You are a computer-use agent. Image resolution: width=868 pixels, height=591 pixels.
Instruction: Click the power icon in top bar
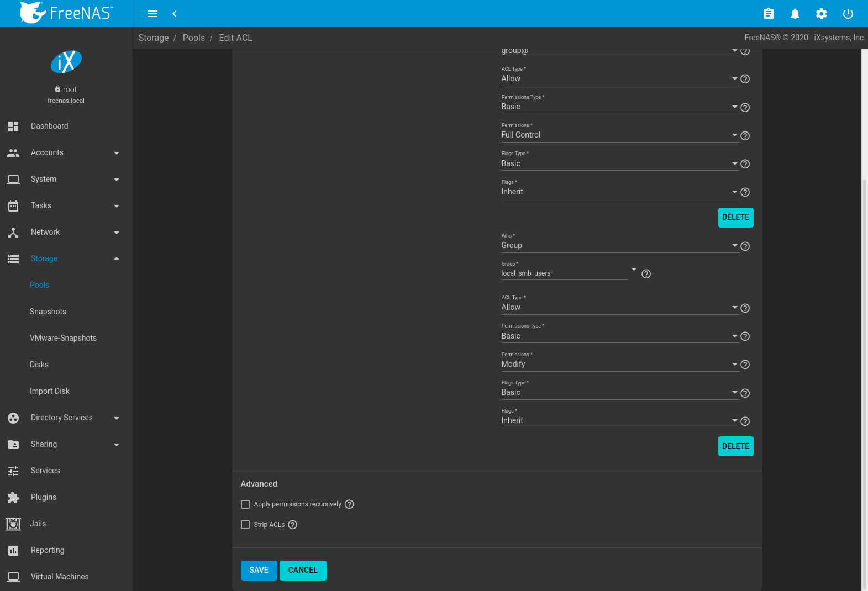coord(848,14)
